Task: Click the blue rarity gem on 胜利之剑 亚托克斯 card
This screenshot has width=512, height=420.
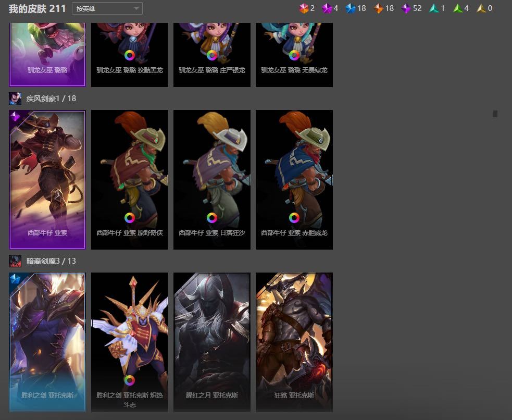Action: tap(15, 279)
